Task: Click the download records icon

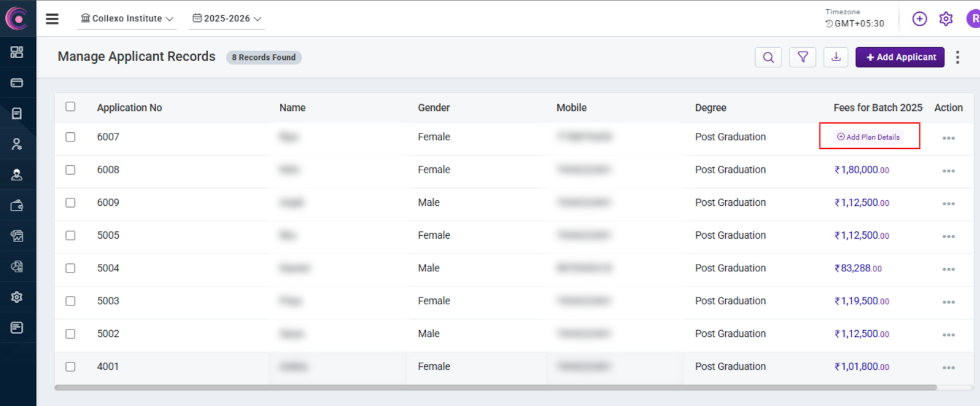Action: (x=836, y=58)
